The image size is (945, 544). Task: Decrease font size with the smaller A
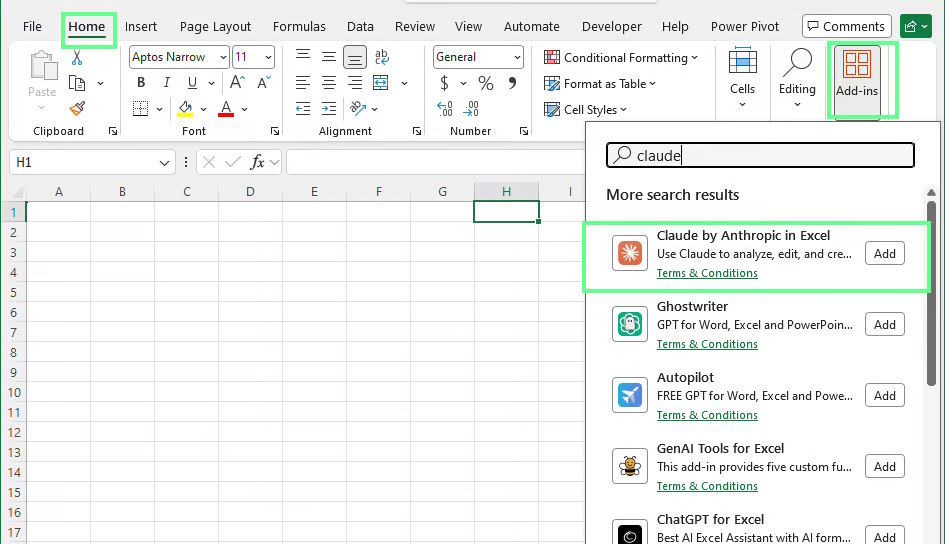click(x=264, y=83)
